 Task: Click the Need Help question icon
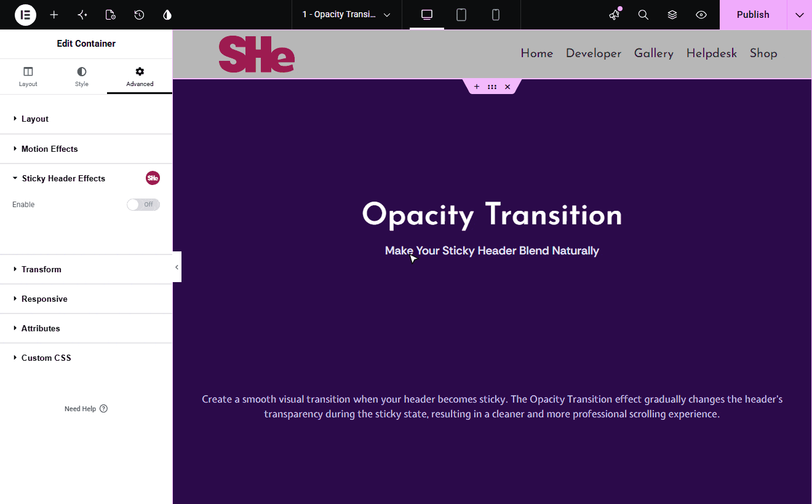point(103,409)
